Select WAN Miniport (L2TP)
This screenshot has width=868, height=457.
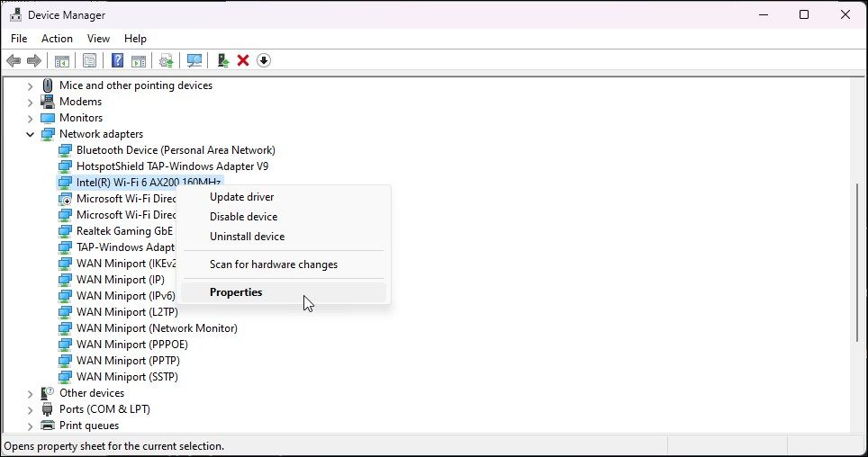(x=127, y=312)
